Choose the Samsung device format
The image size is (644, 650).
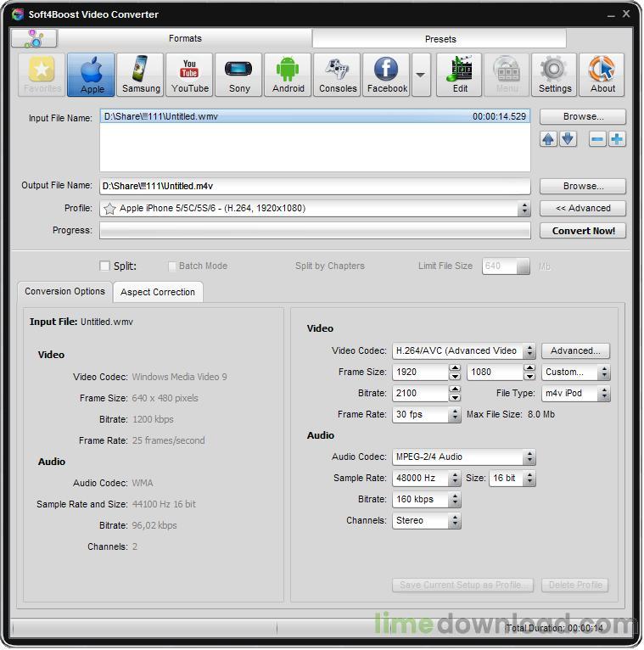[141, 75]
